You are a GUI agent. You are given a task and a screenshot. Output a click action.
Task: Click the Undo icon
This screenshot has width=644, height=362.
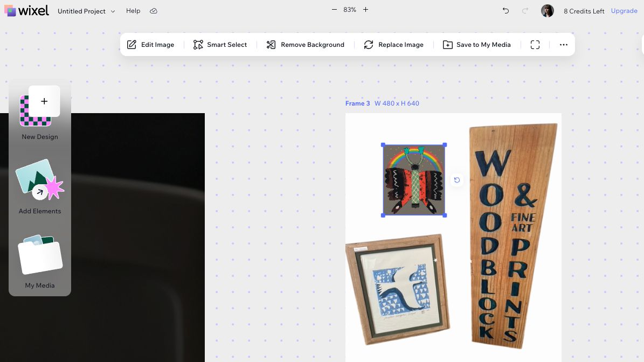tap(505, 11)
